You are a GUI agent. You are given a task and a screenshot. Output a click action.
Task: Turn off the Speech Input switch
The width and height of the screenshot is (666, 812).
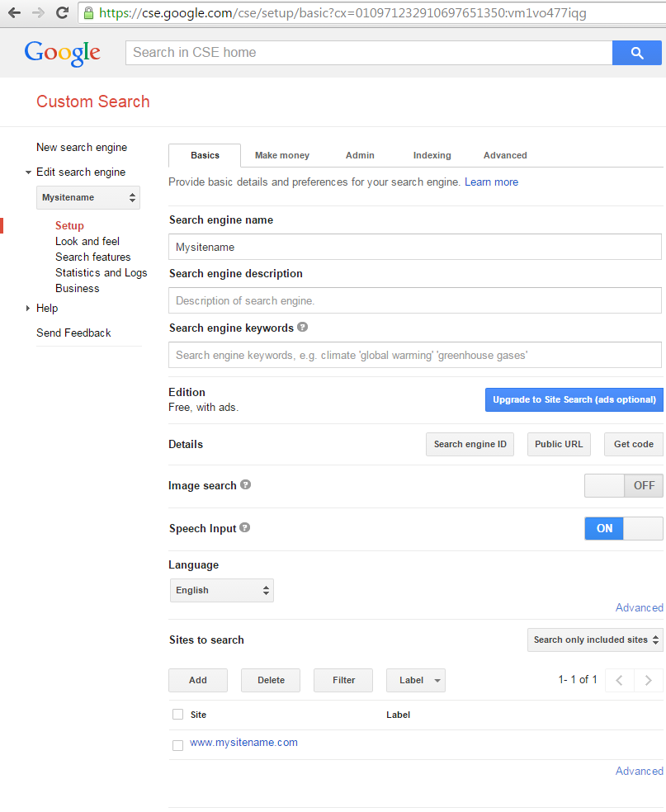pyautogui.click(x=624, y=529)
